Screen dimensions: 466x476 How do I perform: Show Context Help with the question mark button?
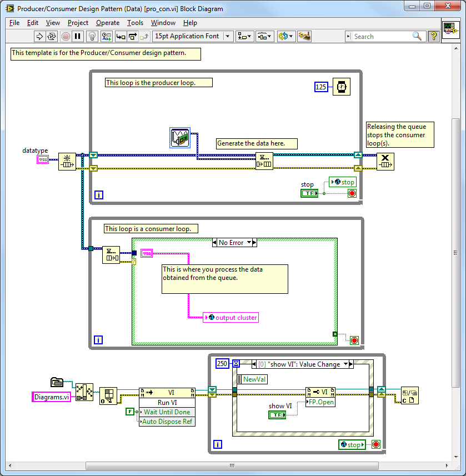(x=434, y=37)
